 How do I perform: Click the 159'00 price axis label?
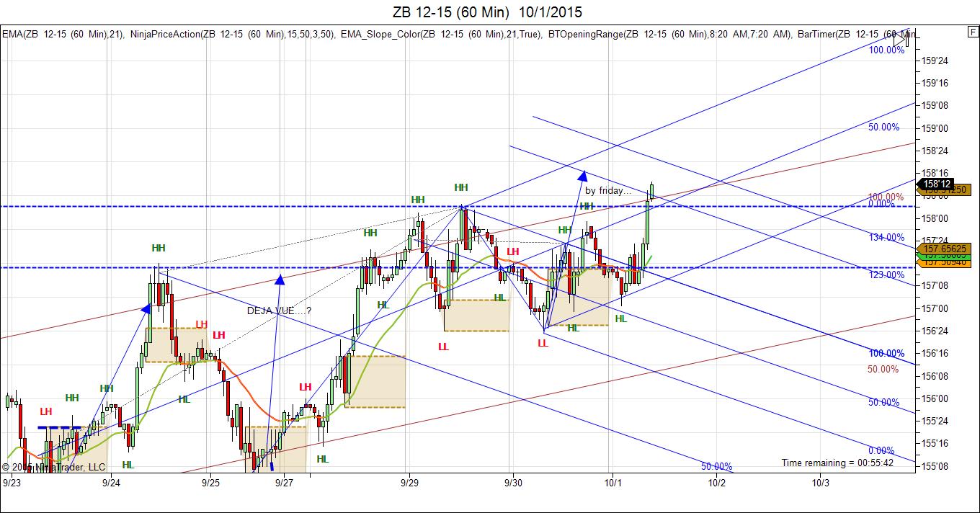pos(935,128)
